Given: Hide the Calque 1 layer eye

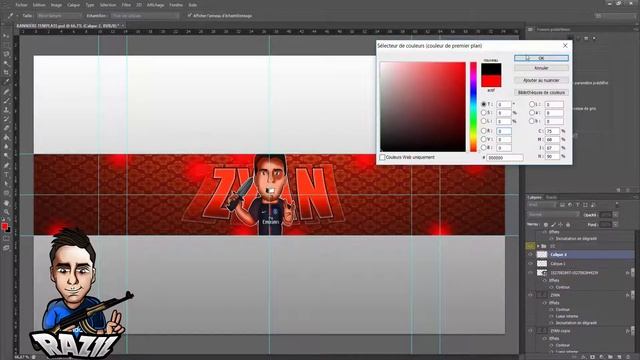Looking at the screenshot, I should point(531,264).
